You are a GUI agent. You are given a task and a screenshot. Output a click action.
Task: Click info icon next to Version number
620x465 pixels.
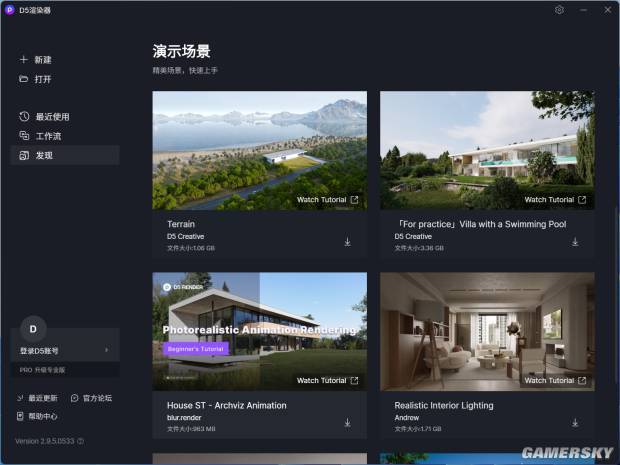pyautogui.click(x=81, y=441)
